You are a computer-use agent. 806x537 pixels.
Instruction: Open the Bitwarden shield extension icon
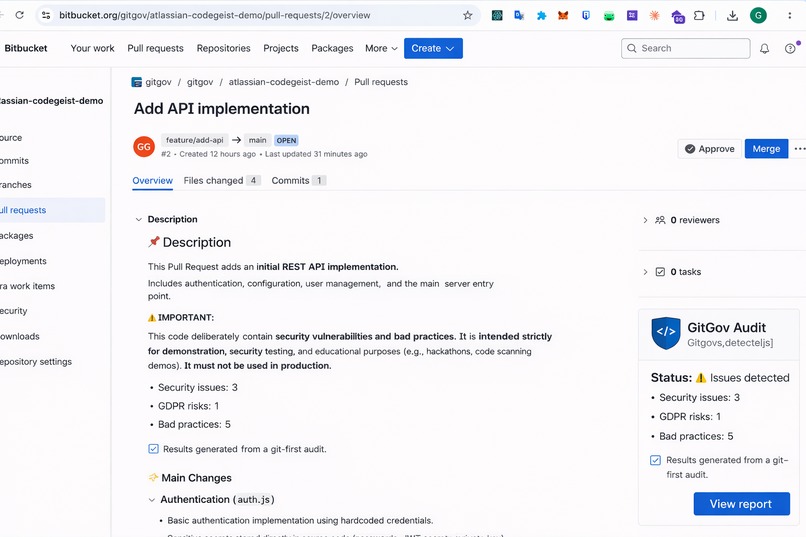[x=586, y=15]
